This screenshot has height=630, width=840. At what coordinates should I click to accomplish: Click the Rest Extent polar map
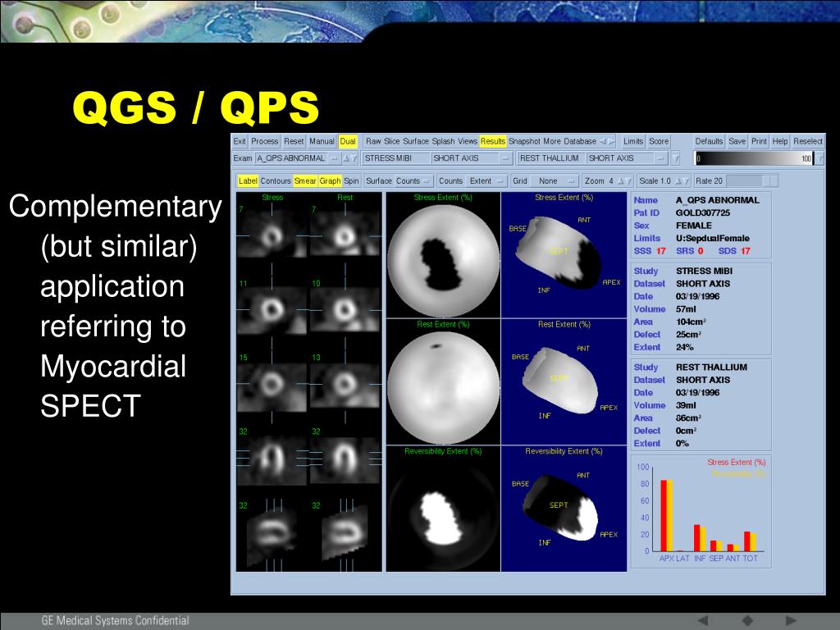click(x=443, y=387)
